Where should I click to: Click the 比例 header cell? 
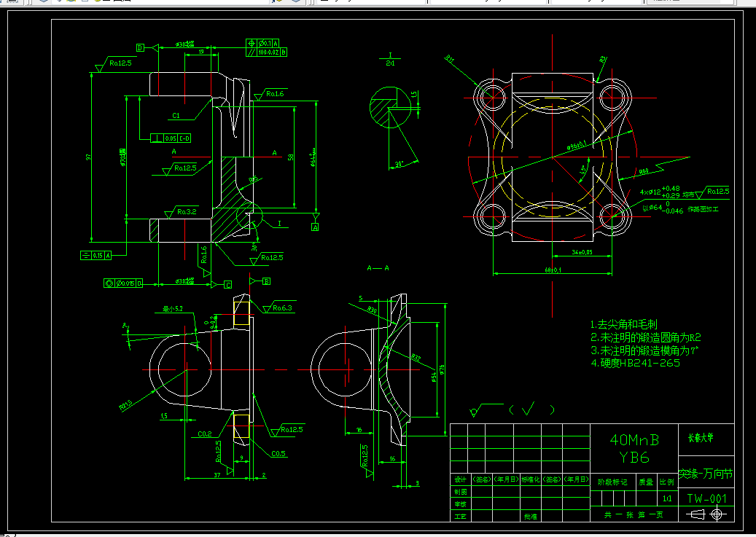tap(667, 482)
